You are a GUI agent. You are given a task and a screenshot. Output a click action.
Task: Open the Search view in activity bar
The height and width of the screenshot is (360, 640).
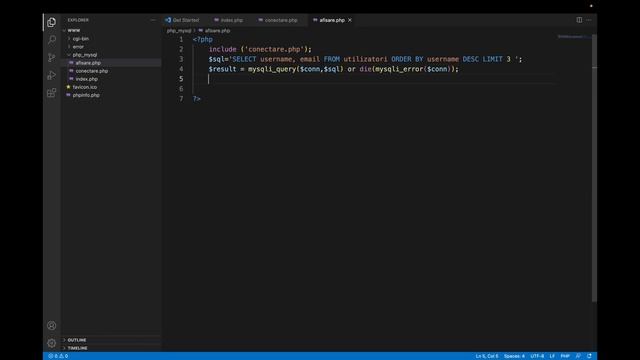tap(51, 40)
